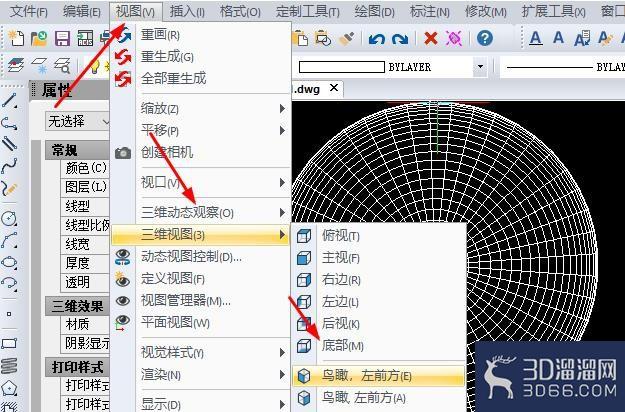Click the blue Redo arrow
This screenshot has width=625, height=412.
pos(400,39)
